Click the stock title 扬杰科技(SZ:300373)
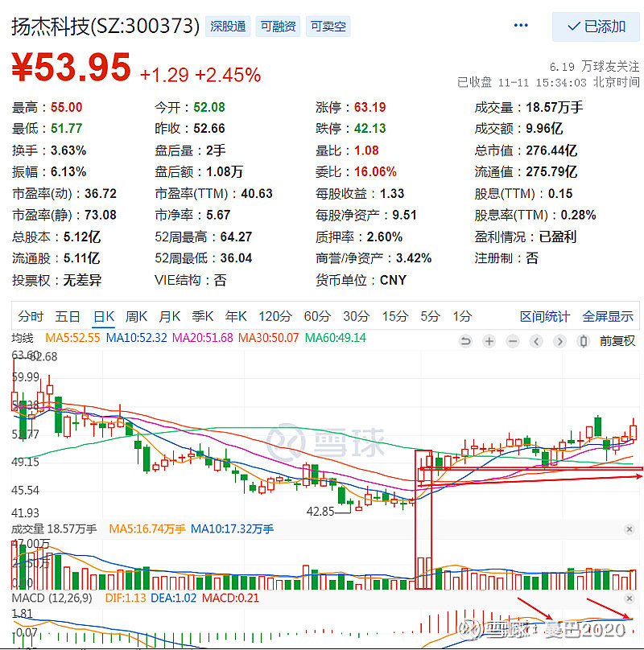 click(x=105, y=27)
